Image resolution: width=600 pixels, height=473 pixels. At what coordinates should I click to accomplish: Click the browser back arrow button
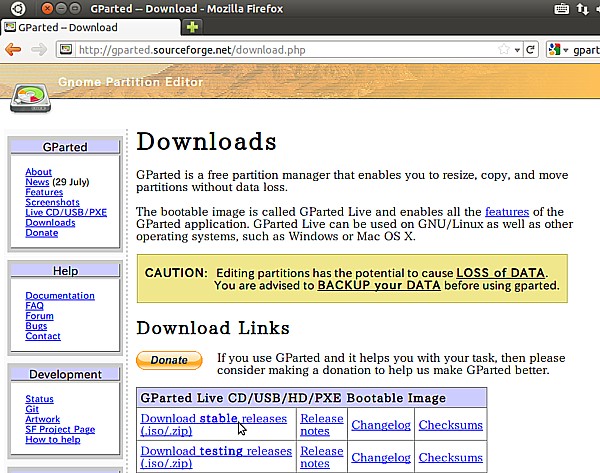point(13,49)
